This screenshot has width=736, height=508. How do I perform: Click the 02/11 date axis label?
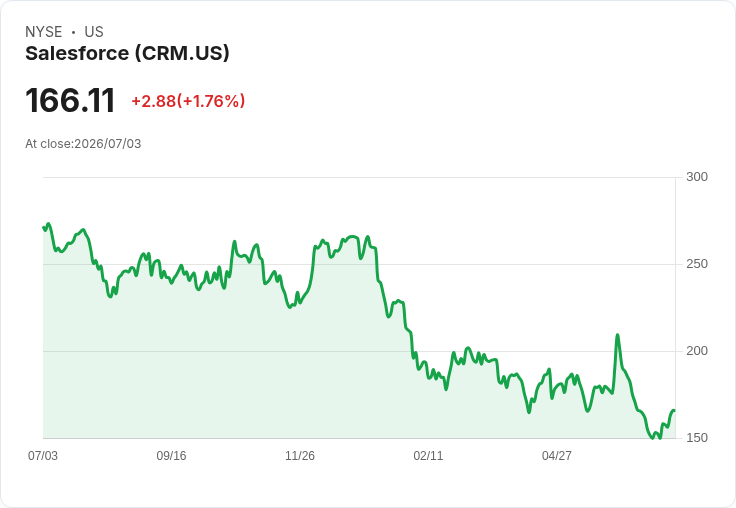428,455
